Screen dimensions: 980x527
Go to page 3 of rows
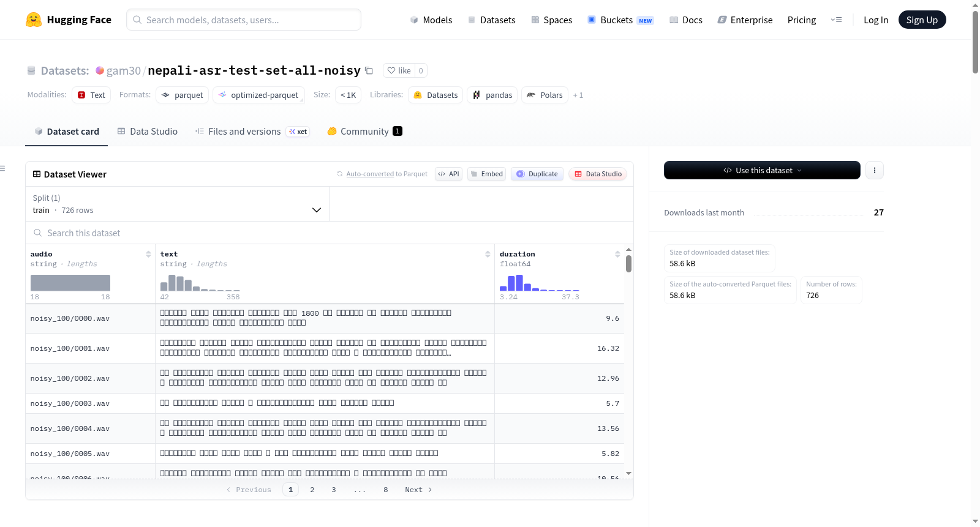pos(334,490)
